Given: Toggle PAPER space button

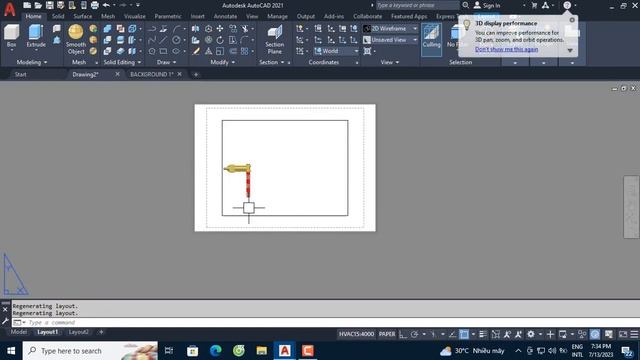Looking at the screenshot, I should click(x=387, y=334).
